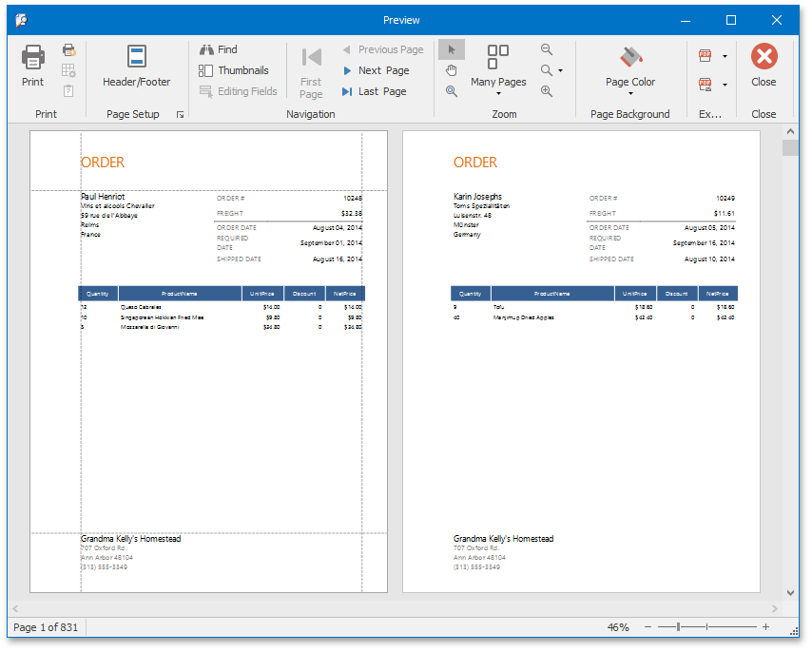Toggle the quick print icon
This screenshot has width=812, height=652.
tap(68, 49)
